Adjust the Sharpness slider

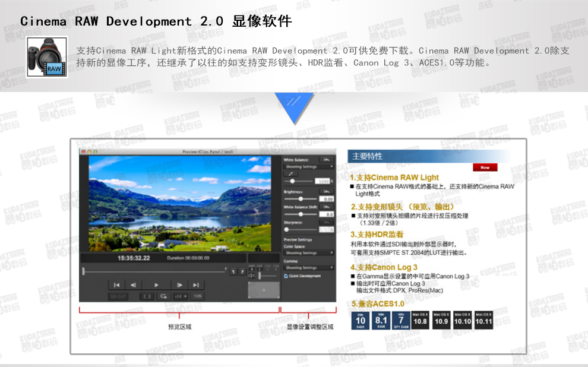pyautogui.click(x=301, y=229)
